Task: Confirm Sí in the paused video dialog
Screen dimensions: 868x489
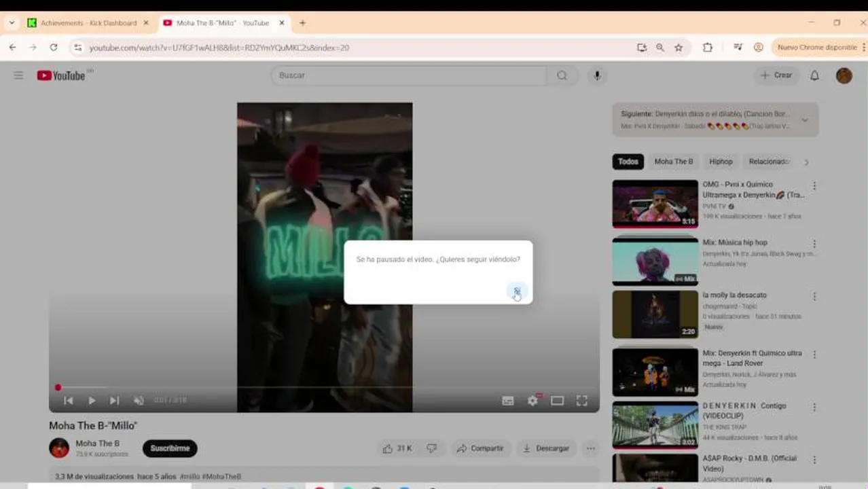Action: pos(517,291)
